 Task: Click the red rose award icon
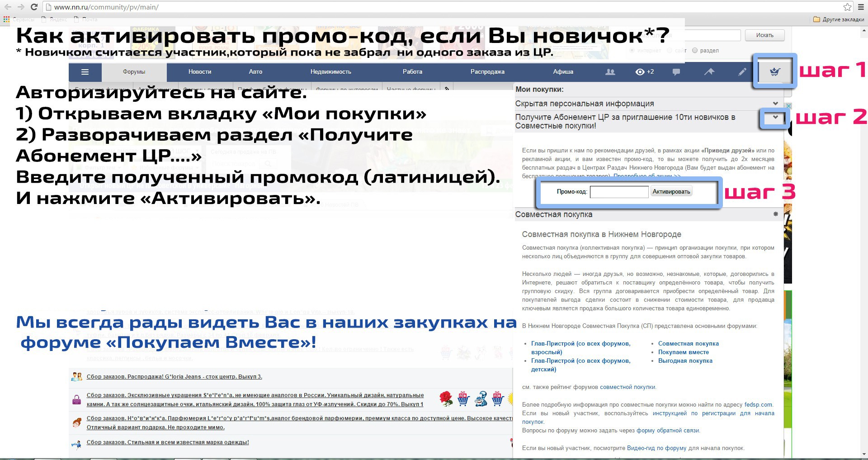[446, 399]
